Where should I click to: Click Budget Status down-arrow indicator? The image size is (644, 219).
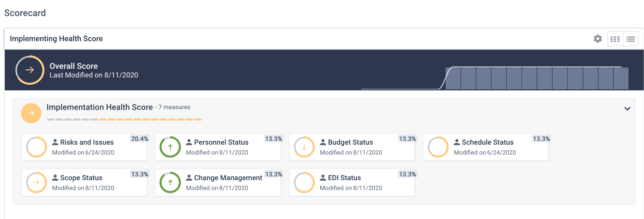tap(304, 147)
